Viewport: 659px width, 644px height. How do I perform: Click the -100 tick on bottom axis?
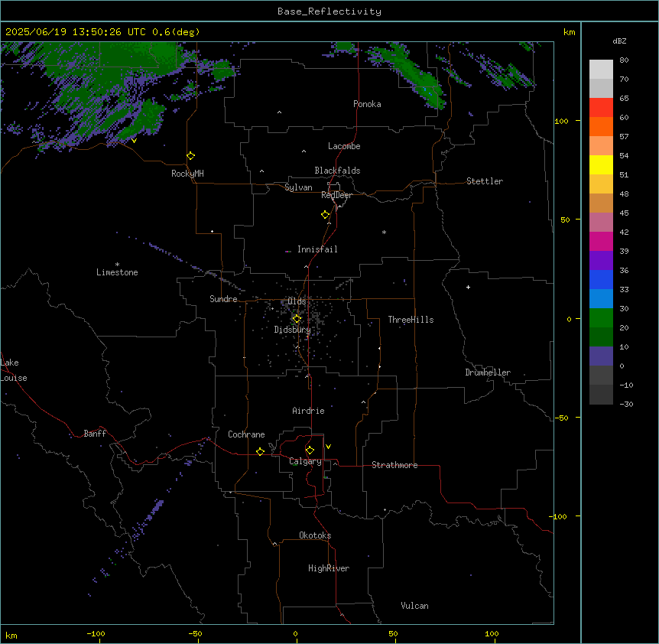pyautogui.click(x=96, y=633)
